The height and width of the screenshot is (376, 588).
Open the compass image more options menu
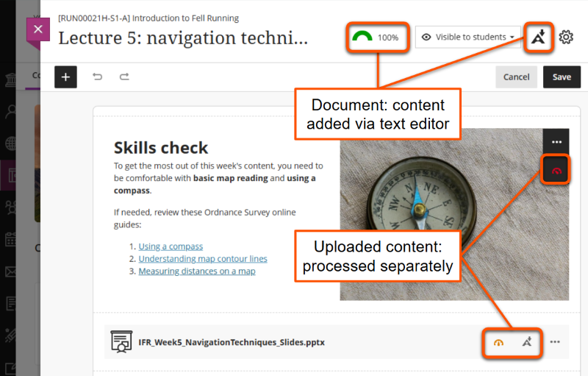point(556,141)
